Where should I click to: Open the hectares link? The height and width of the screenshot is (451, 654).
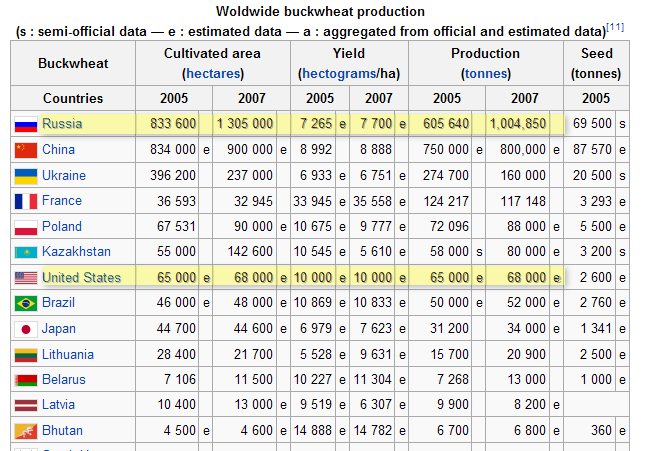tap(211, 74)
